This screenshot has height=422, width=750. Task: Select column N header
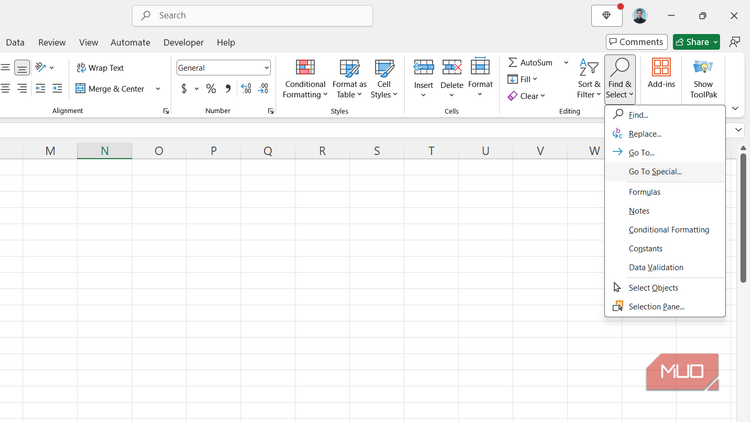[104, 151]
